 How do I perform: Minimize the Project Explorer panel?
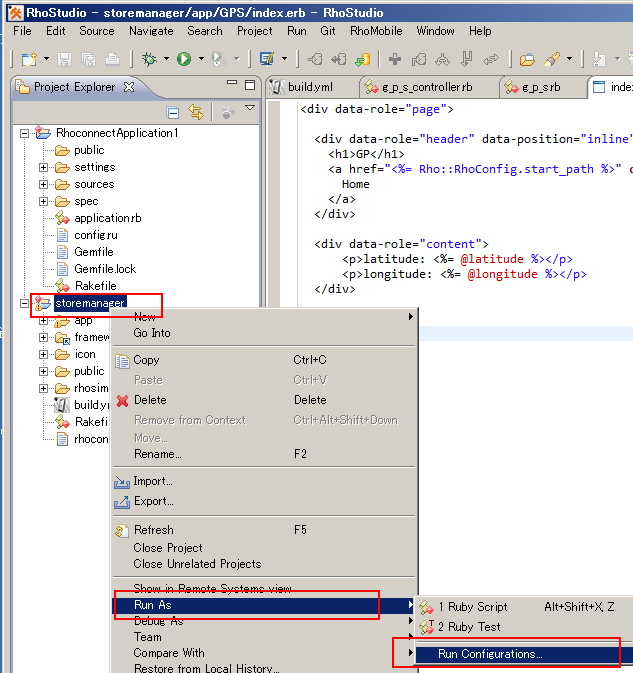click(x=232, y=82)
